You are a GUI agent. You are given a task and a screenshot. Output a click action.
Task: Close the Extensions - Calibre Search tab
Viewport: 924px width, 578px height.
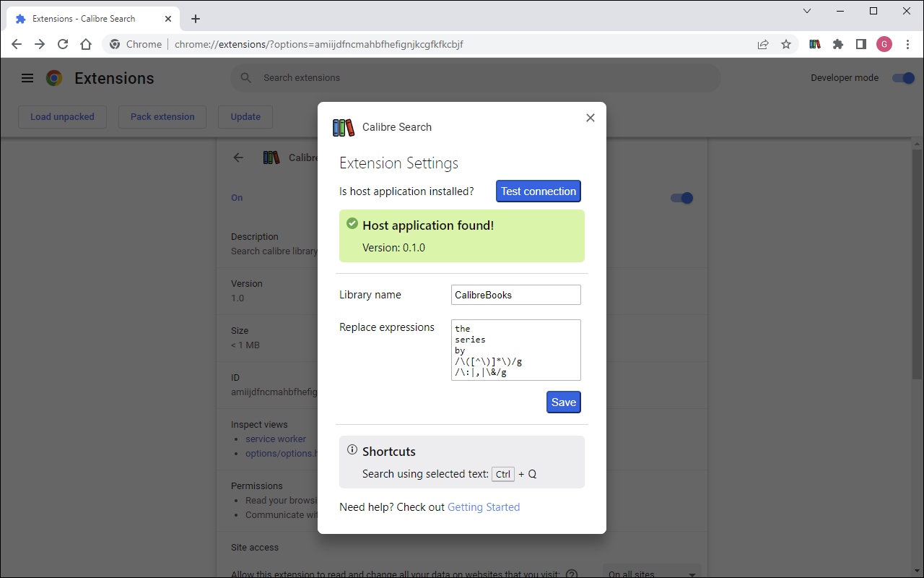point(170,19)
